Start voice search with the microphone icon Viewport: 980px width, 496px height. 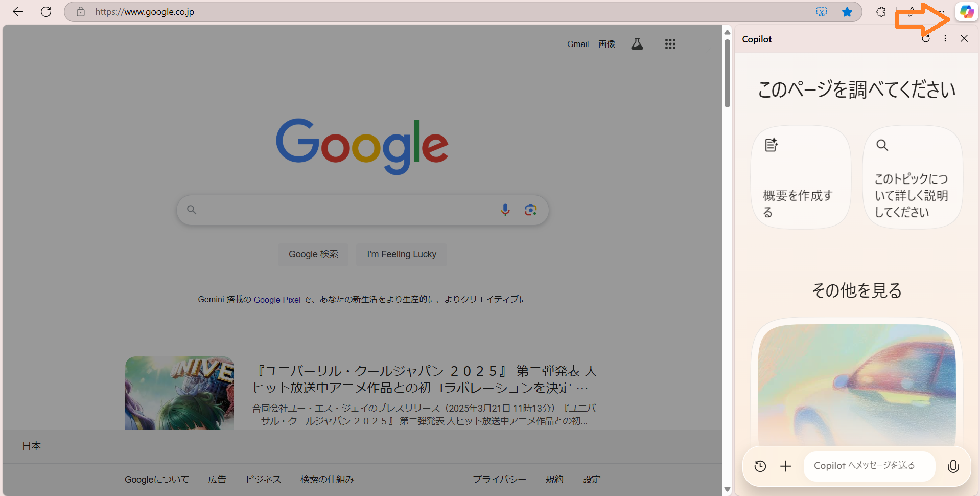pos(505,210)
